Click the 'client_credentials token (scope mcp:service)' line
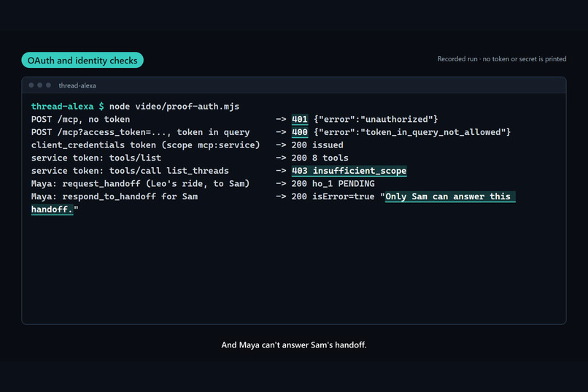The height and width of the screenshot is (392, 588). (x=145, y=145)
